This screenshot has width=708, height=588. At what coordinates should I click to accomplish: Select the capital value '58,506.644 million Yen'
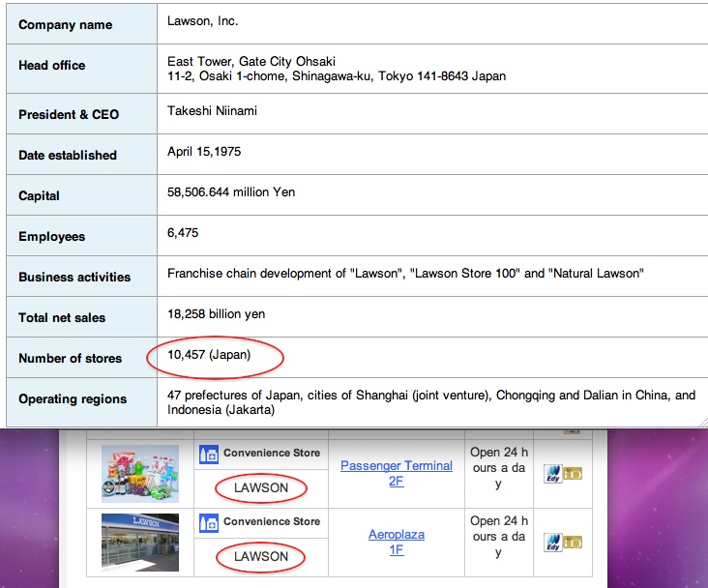(231, 192)
